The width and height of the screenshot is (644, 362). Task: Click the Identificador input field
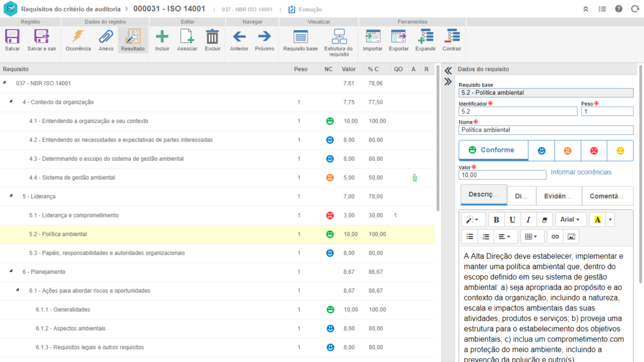pos(518,111)
